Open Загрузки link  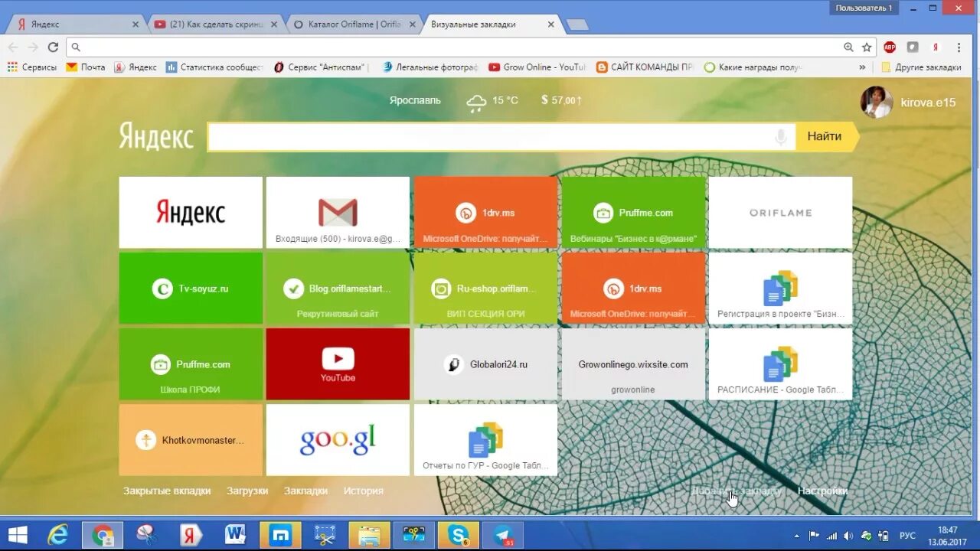tap(247, 491)
